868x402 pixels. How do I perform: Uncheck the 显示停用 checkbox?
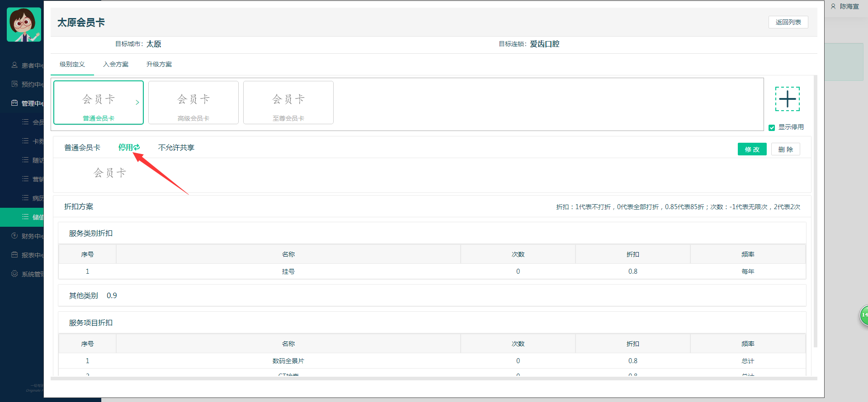click(772, 127)
